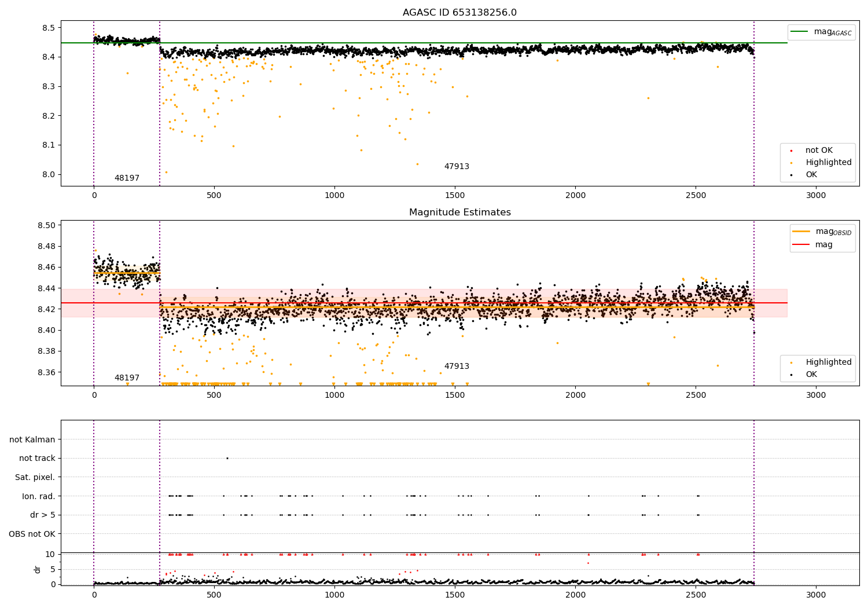This screenshot has width=868, height=608.
Task: Click the 'not OK' legend entry in top plot
Action: [x=819, y=151]
